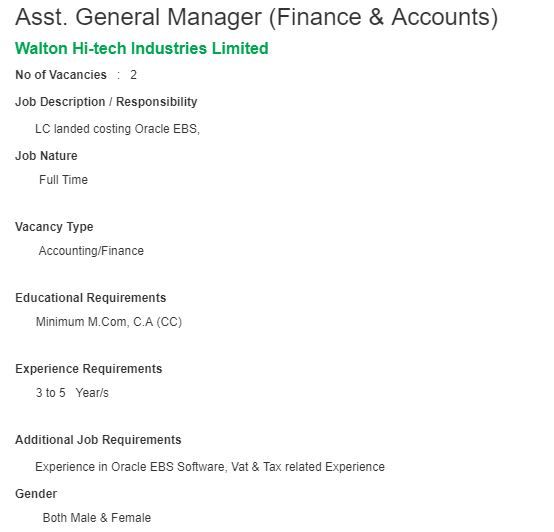
Task: Click the vacancies count value 2
Action: click(133, 75)
